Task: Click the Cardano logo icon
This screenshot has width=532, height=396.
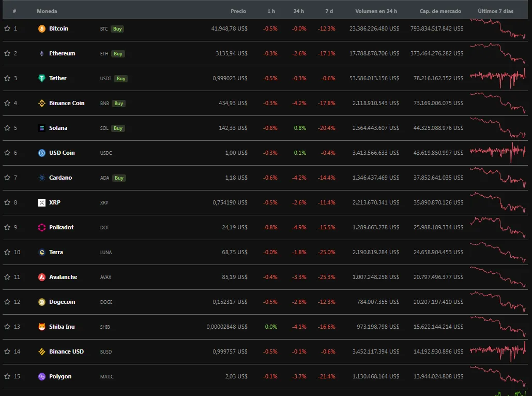Action: pos(42,178)
